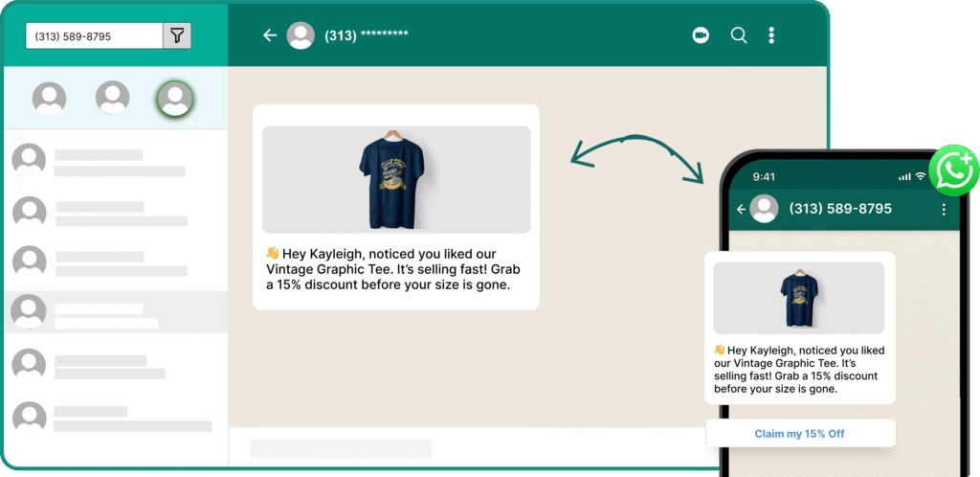Open the three-dot menu in the desktop chat header
The image size is (980, 477).
[772, 35]
